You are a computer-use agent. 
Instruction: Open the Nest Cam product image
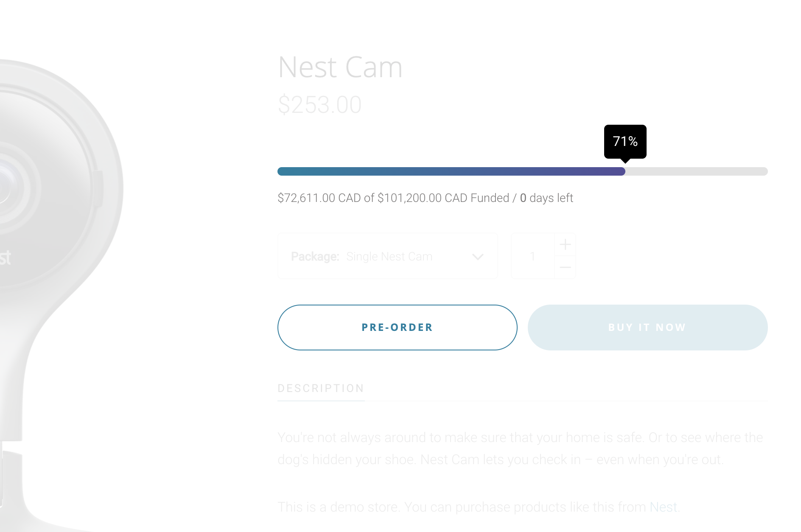pyautogui.click(x=62, y=293)
